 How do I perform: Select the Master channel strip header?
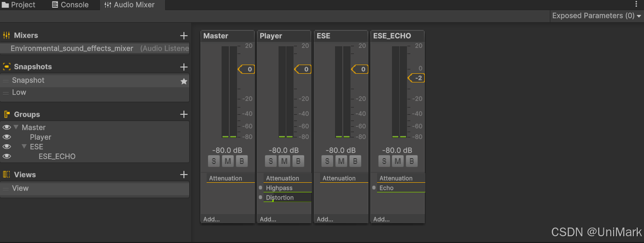tap(227, 36)
